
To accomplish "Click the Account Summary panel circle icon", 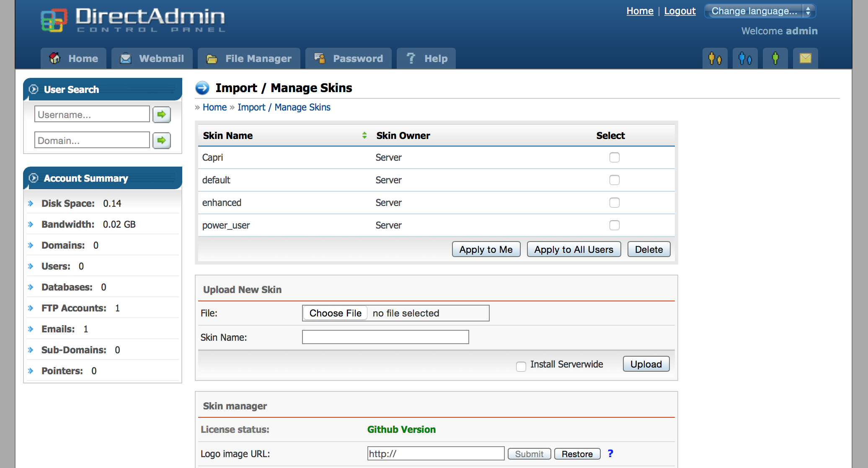I will (34, 178).
